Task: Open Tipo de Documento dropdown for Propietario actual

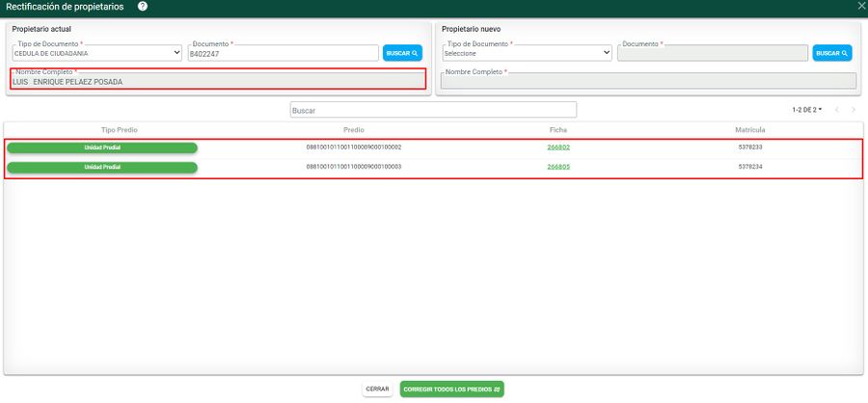Action: click(x=96, y=54)
